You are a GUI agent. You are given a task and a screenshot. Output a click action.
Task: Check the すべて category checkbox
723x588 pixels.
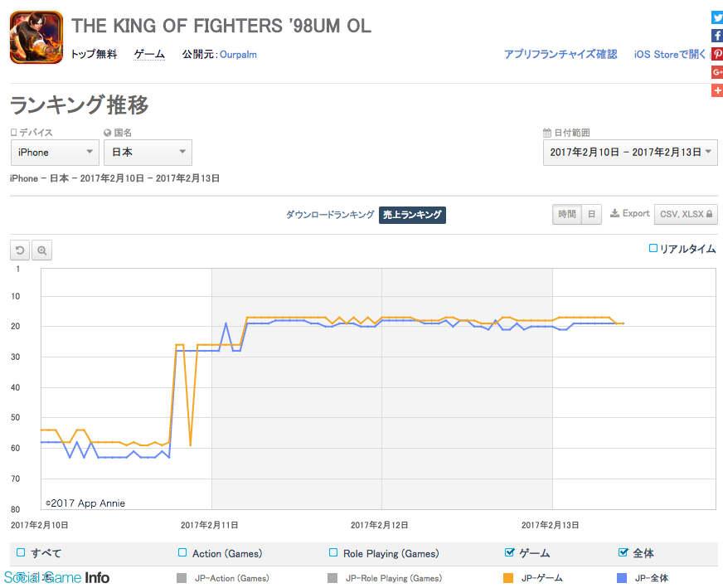click(21, 552)
